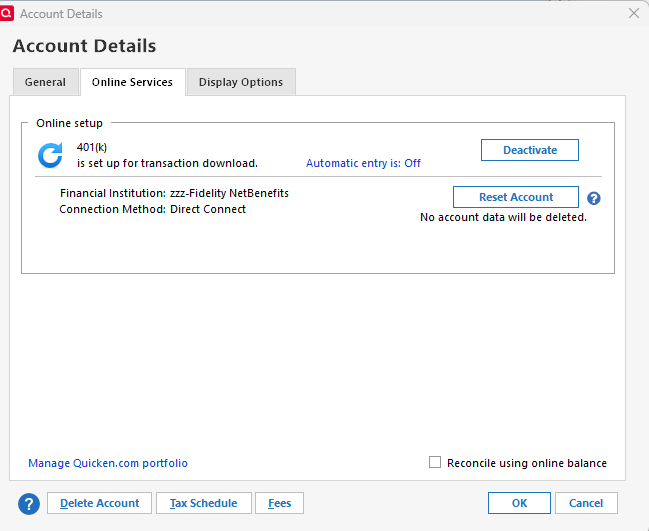Click the Online setup group label
649x531 pixels.
click(69, 123)
